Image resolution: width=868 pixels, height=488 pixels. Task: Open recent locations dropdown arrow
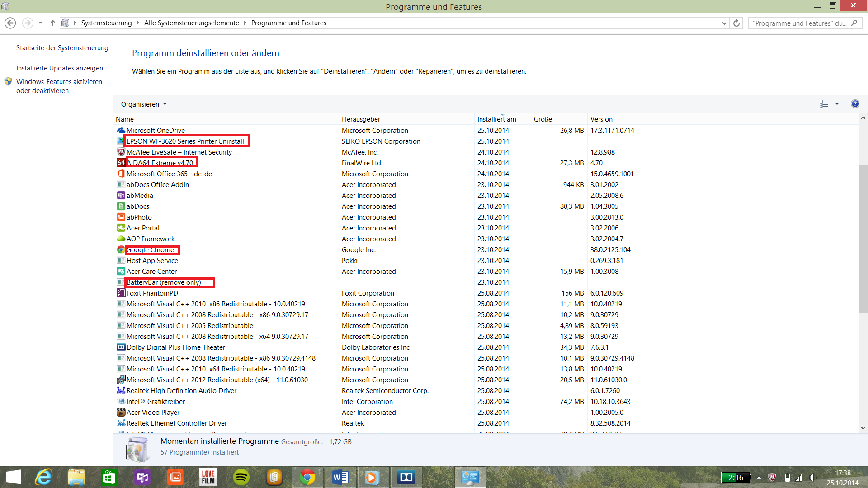click(41, 23)
